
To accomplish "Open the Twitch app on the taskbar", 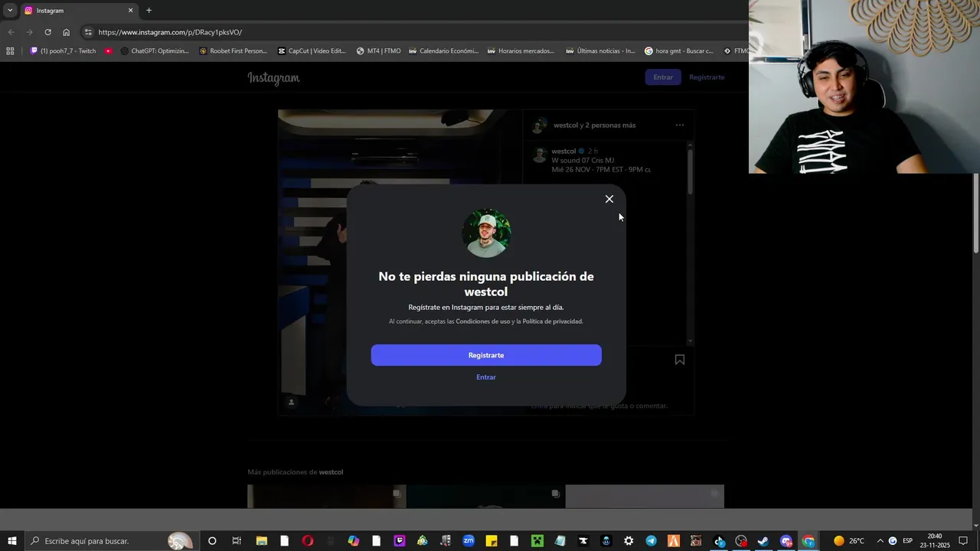I will 399,541.
